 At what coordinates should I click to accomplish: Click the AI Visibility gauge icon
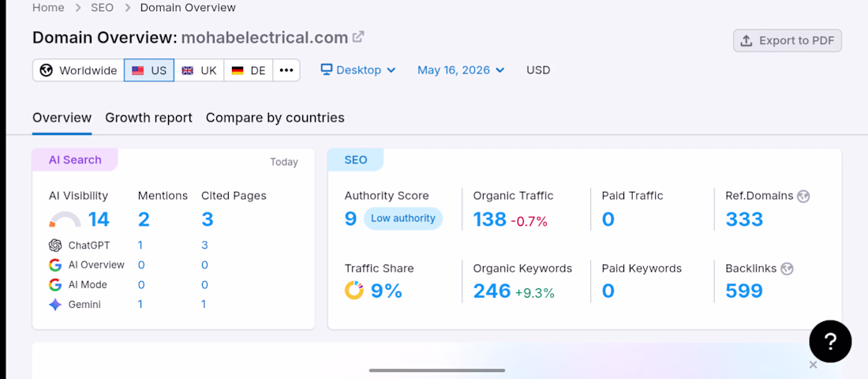65,220
